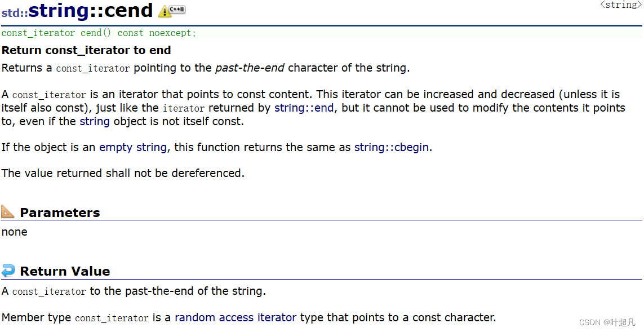644x332 pixels.
Task: Click "cend" in the page title
Action: coord(128,10)
